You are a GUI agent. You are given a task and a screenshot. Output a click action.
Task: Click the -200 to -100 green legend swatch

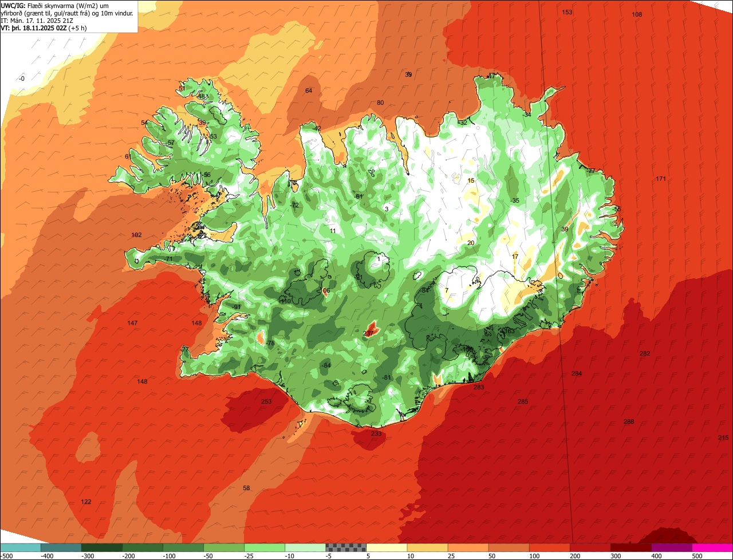[143, 547]
